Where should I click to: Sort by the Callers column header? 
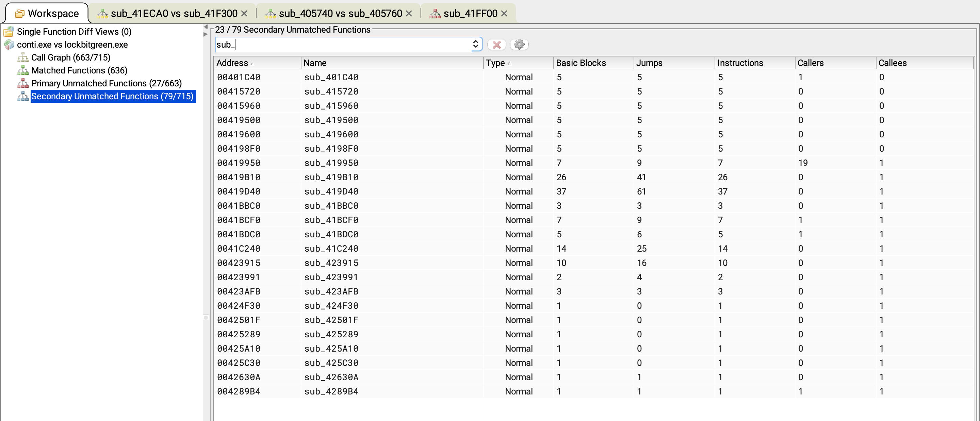coord(835,63)
